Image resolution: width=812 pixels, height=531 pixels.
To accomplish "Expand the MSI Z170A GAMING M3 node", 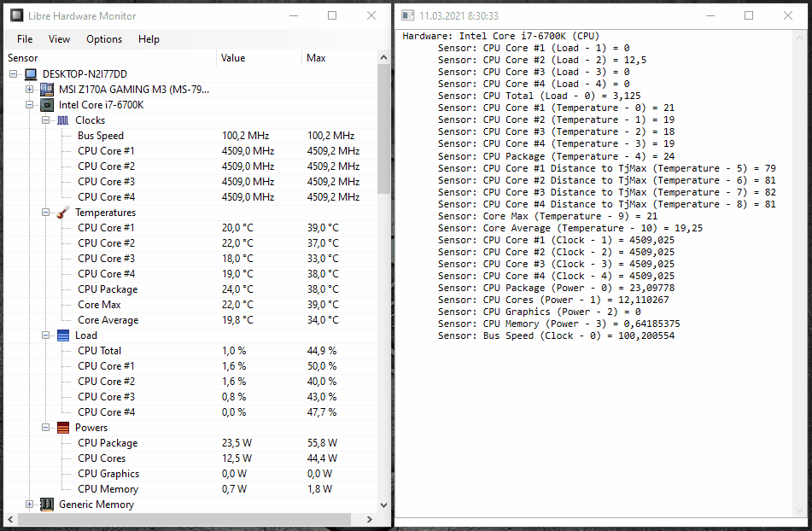I will (x=29, y=89).
